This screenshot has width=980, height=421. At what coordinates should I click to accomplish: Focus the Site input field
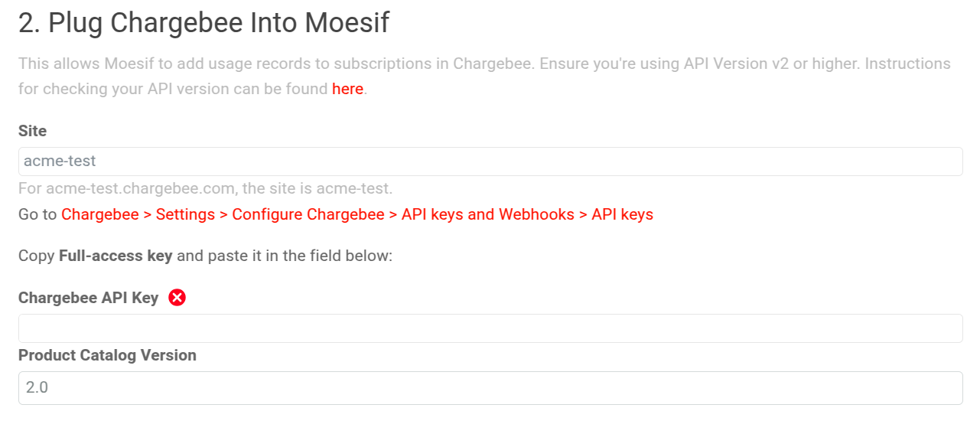point(490,162)
